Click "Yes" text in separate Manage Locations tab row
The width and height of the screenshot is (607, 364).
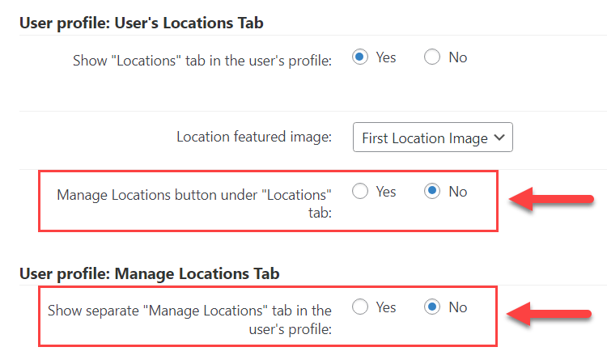pos(386,307)
